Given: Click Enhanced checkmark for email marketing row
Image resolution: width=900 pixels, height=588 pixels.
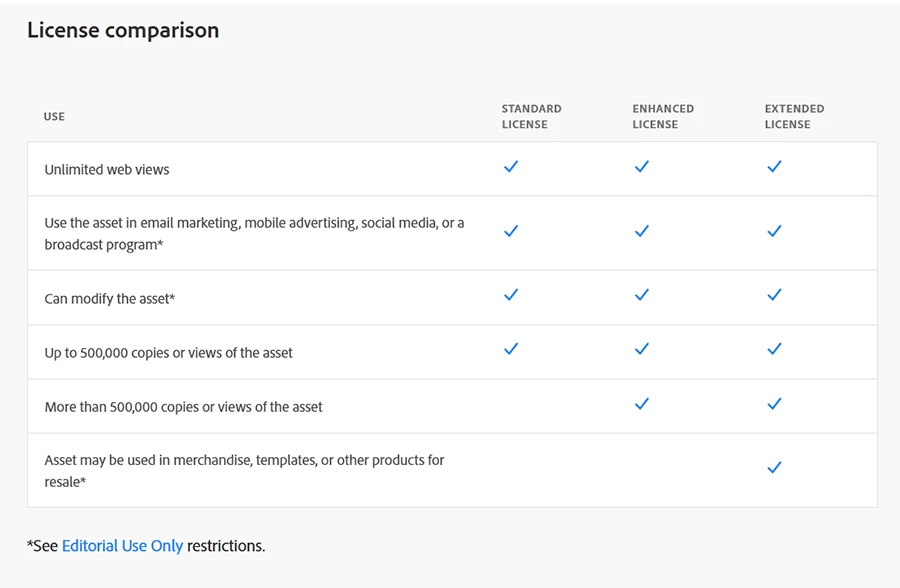Looking at the screenshot, I should point(642,231).
